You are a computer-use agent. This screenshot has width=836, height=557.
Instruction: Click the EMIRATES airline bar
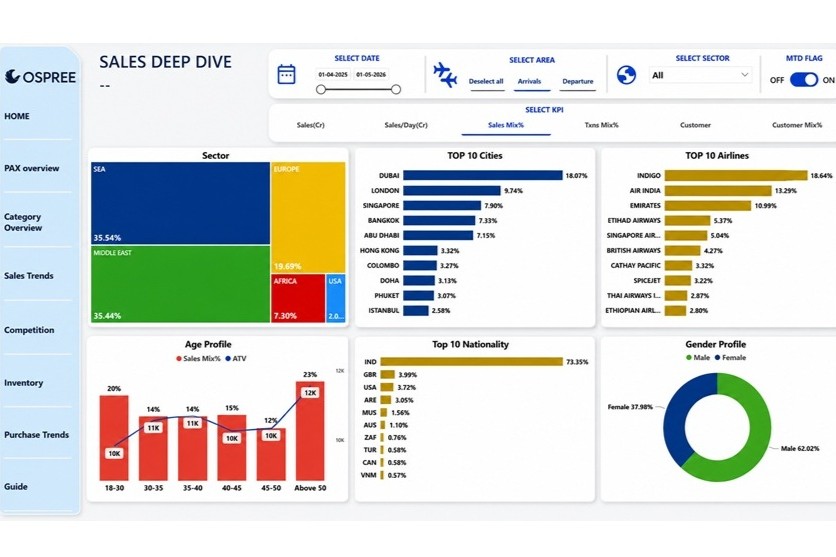[708, 205]
